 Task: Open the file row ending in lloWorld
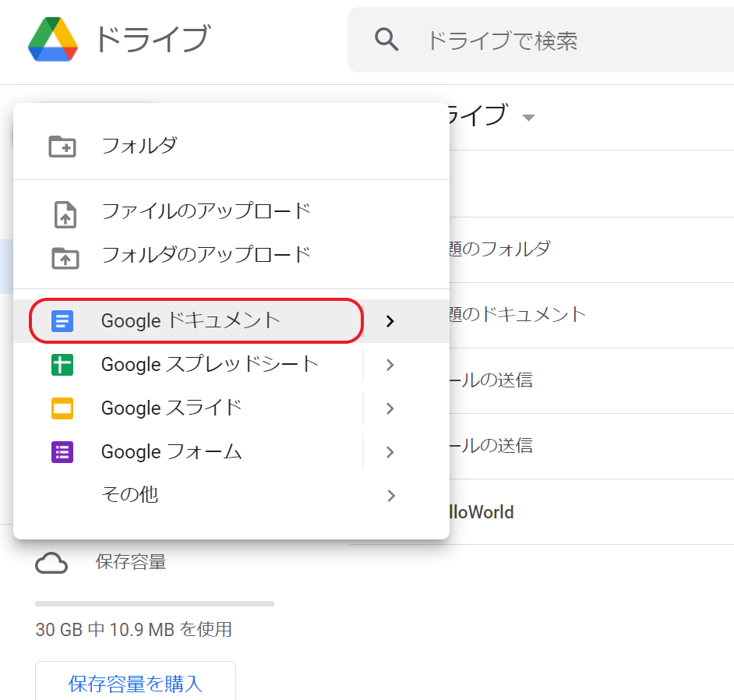click(591, 512)
